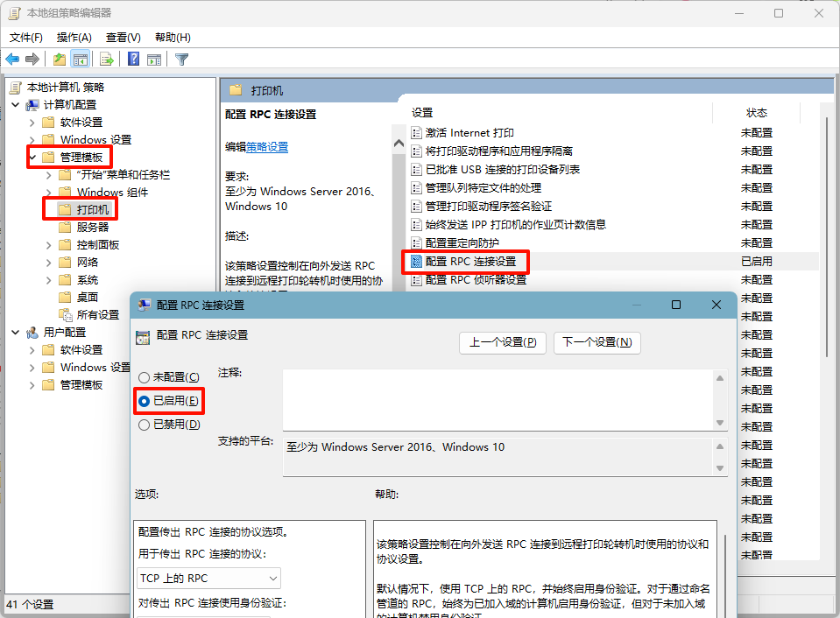Toggle the Show/Hide Console Tree icon

pyautogui.click(x=81, y=59)
